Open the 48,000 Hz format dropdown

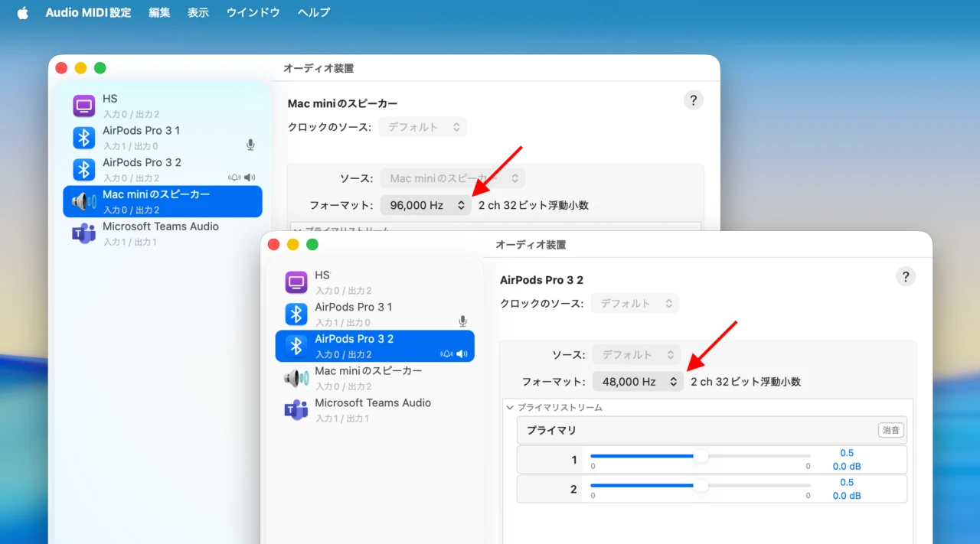(638, 380)
